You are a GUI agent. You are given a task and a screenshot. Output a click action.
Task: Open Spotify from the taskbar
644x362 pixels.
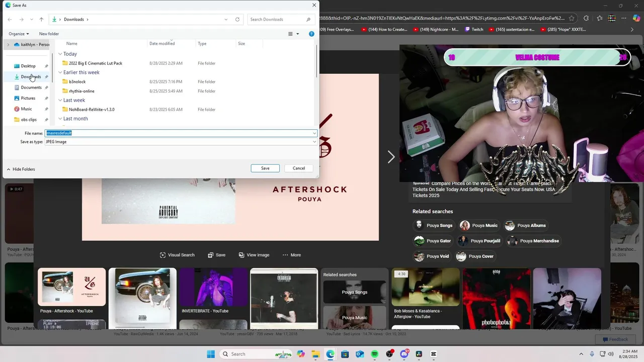click(x=375, y=354)
